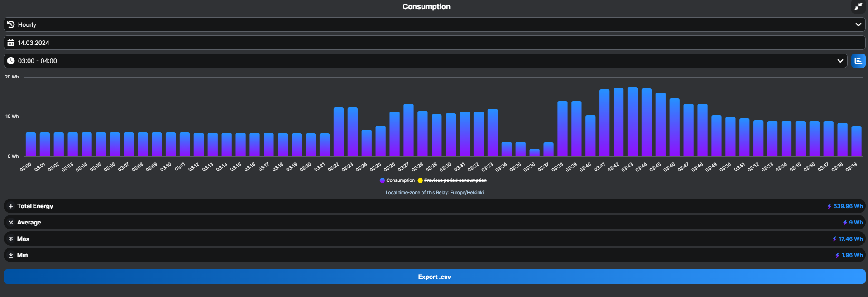Click the download arrow icon beside Min
868x297 pixels.
11,255
